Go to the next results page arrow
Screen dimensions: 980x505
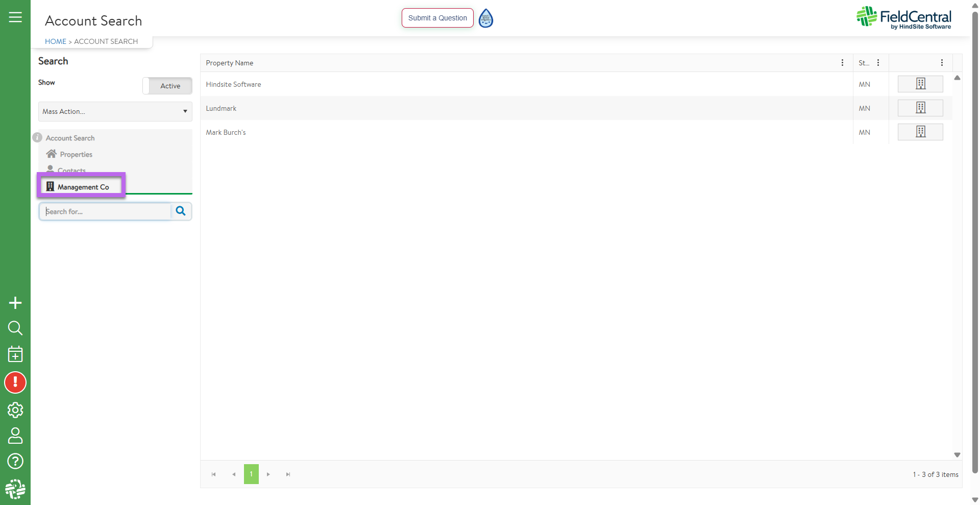pyautogui.click(x=268, y=474)
